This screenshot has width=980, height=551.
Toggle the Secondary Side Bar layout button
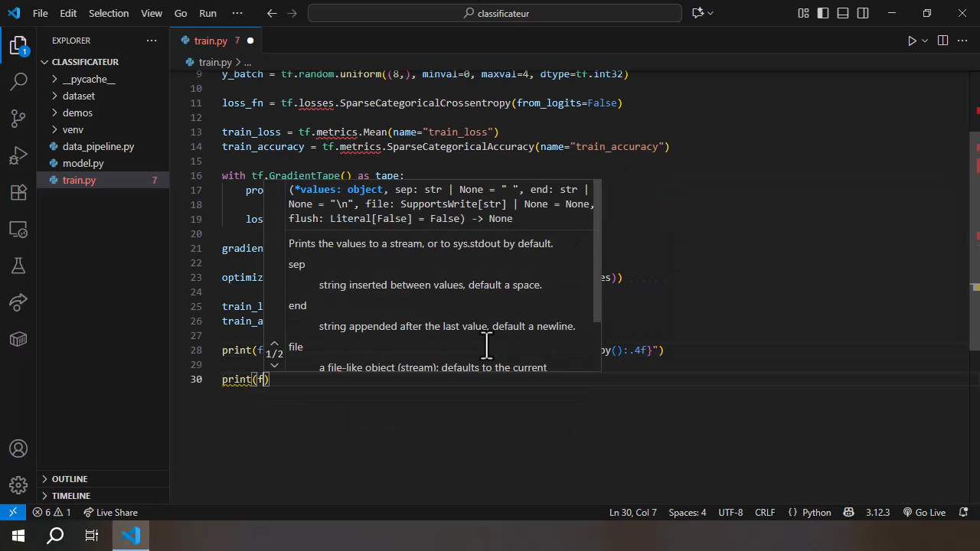[863, 13]
